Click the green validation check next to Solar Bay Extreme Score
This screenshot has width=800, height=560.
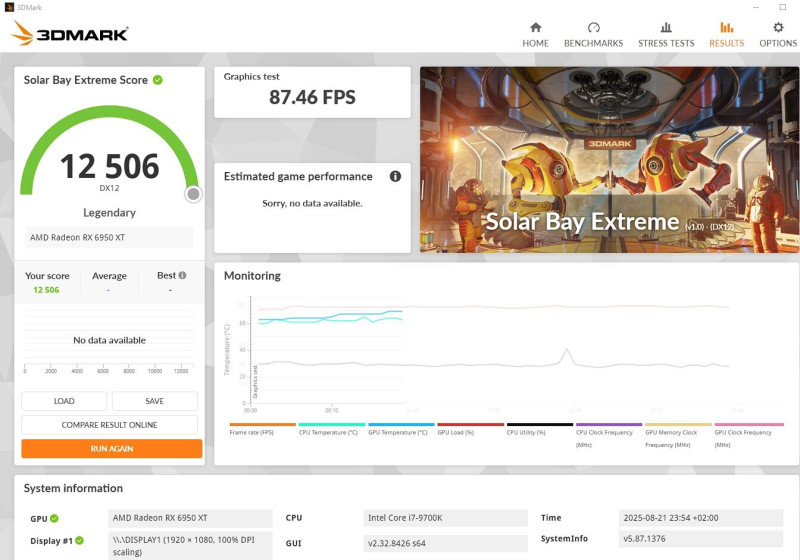point(158,80)
